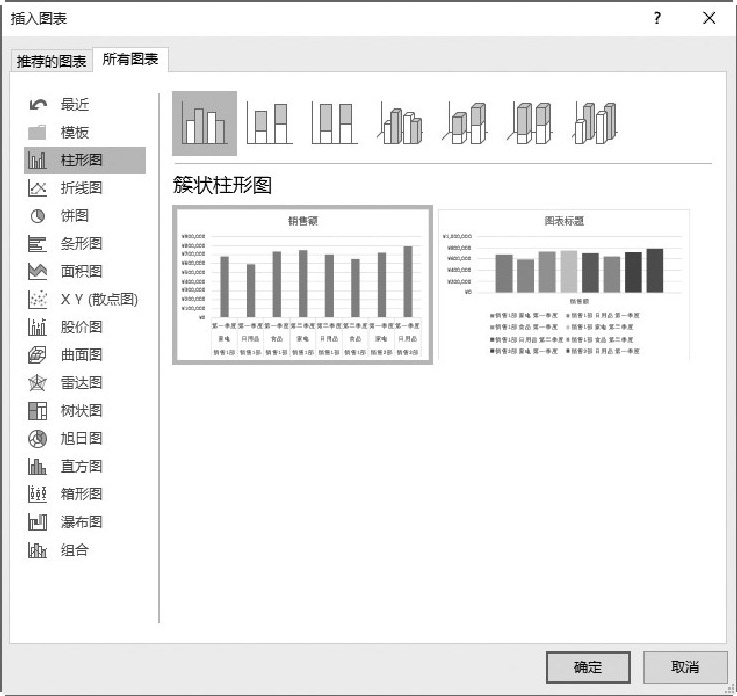The width and height of the screenshot is (737, 696).
Task: Choose the 图表标题 chart preview thumbnail
Action: [564, 285]
